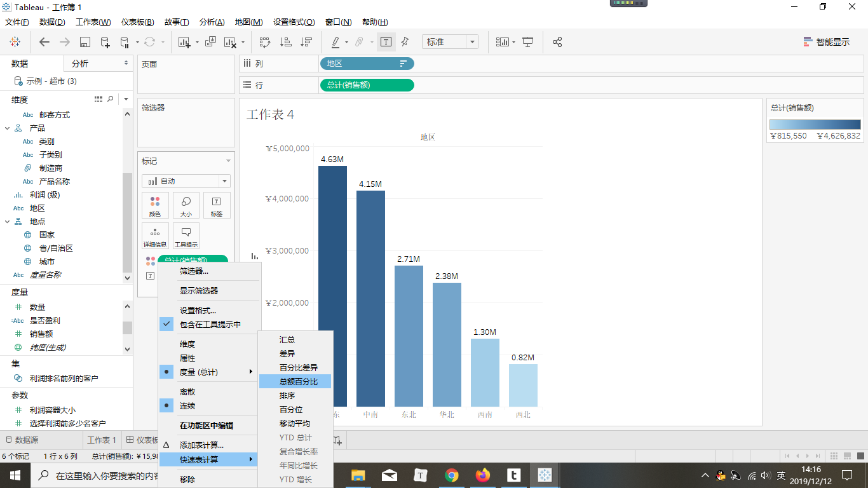Click the light blue 0.82M 西北 bar
868x488 pixels.
[523, 385]
